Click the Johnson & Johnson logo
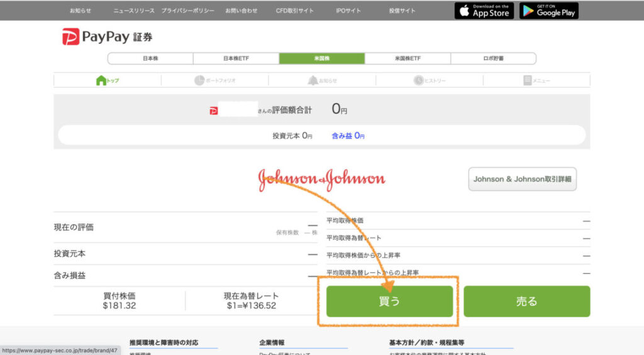Viewport: 644px width, 355px height. pyautogui.click(x=321, y=179)
